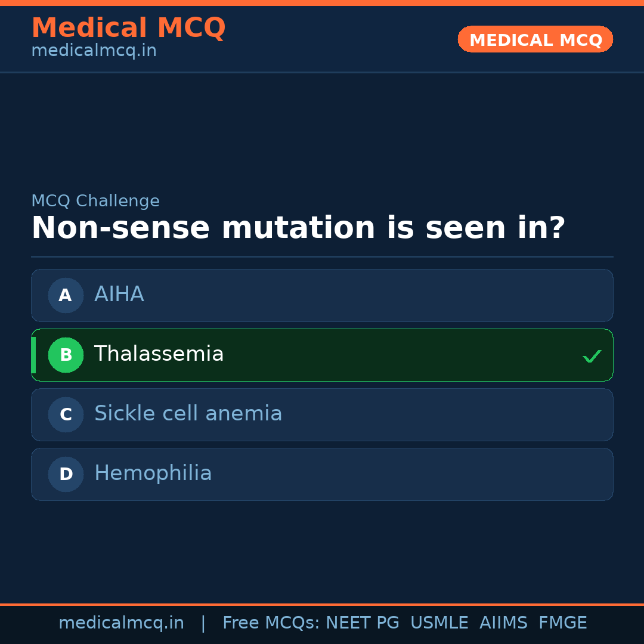Click the Non-sense mutation question heading
Viewport: 644px width, 644px height.
pos(298,228)
